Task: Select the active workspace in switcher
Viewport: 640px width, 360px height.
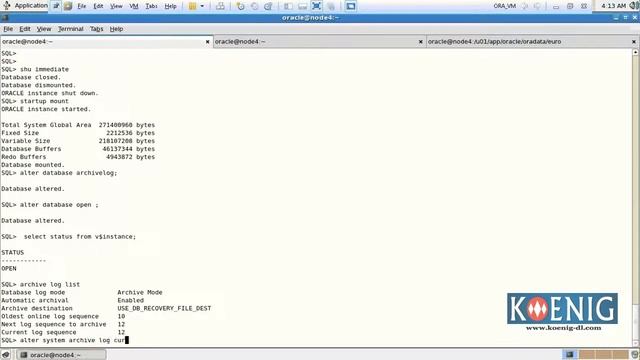Action: pyautogui.click(x=569, y=354)
